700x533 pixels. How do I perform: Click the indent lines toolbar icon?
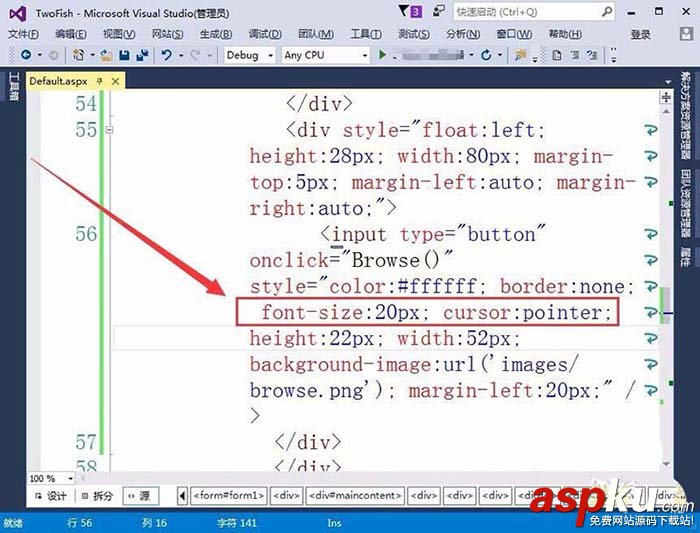[x=575, y=55]
